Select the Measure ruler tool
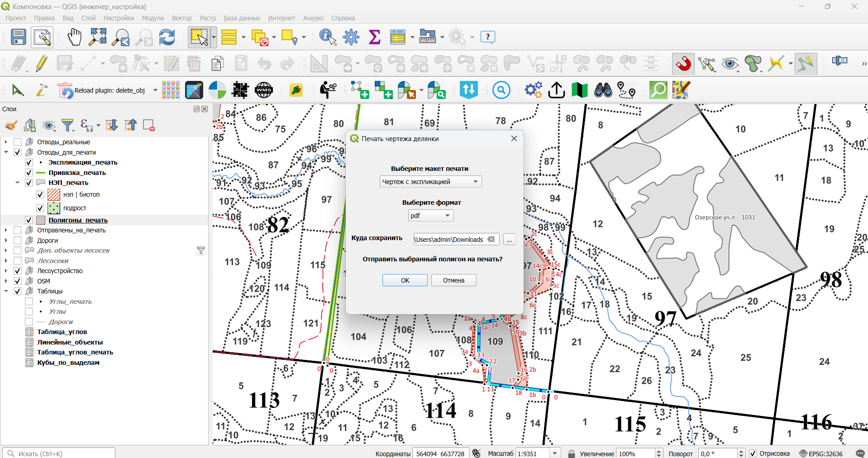The width and height of the screenshot is (868, 458). click(427, 37)
